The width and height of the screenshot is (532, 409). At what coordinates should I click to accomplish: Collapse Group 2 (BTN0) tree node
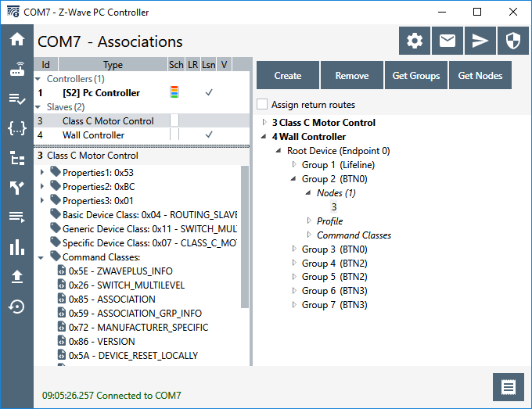(294, 179)
